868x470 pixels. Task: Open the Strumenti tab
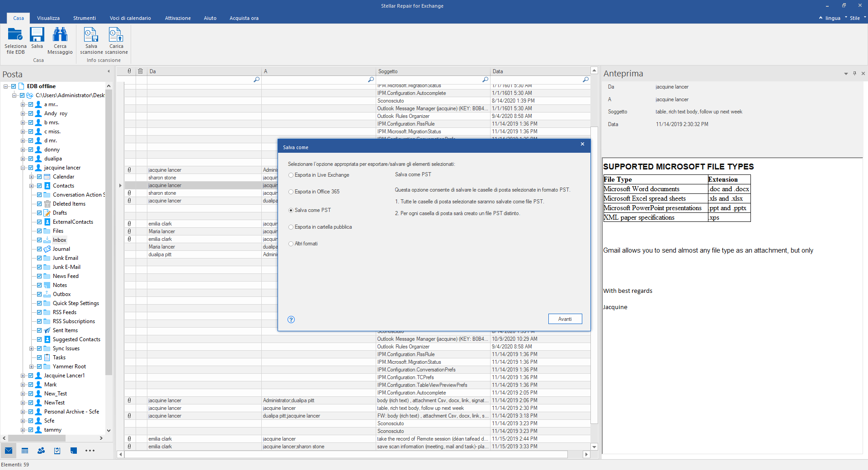click(85, 18)
